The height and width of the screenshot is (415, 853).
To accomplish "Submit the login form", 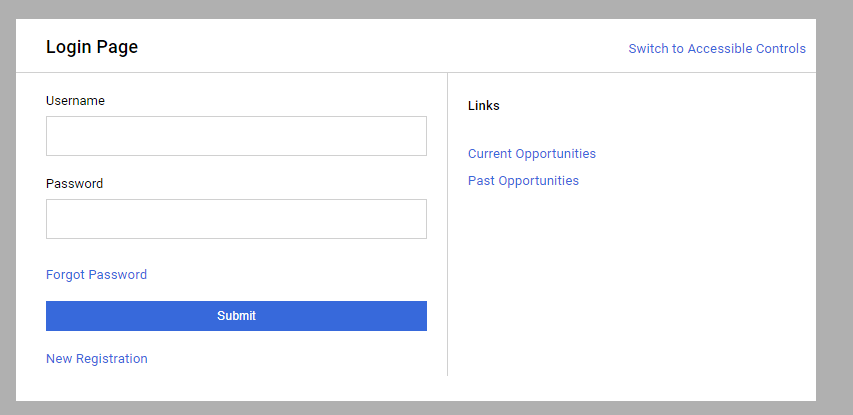I will (x=236, y=316).
